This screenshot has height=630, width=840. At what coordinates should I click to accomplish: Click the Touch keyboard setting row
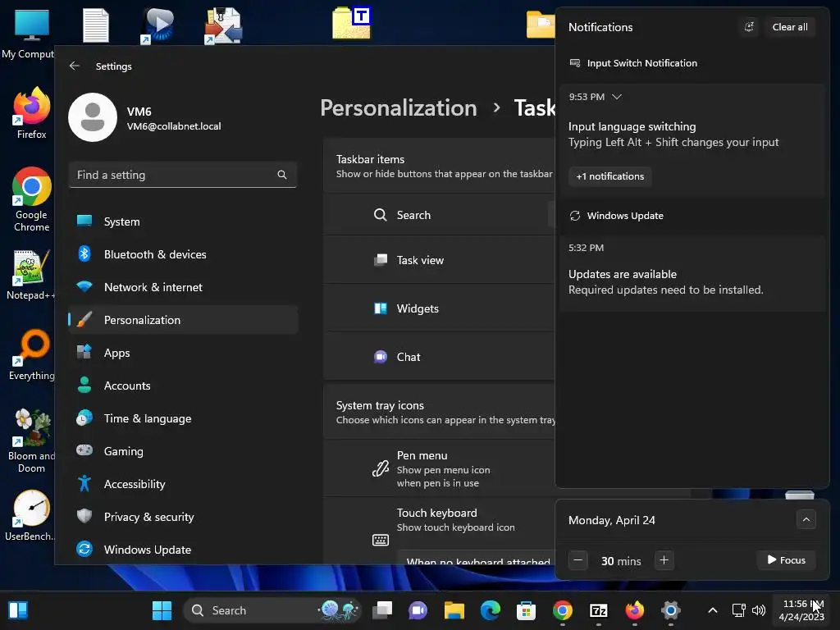tap(439, 531)
